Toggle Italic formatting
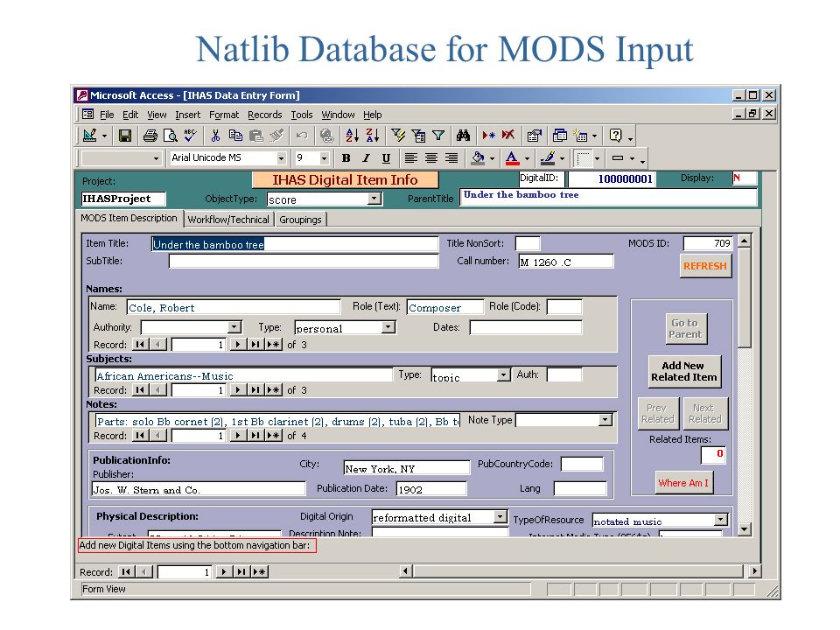The image size is (840, 630). tap(366, 158)
